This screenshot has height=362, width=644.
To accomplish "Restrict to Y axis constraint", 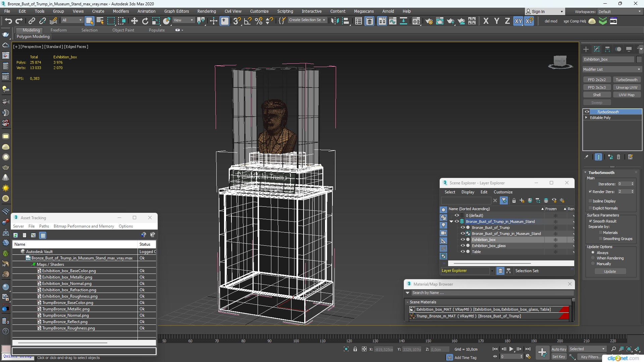I will [x=496, y=21].
